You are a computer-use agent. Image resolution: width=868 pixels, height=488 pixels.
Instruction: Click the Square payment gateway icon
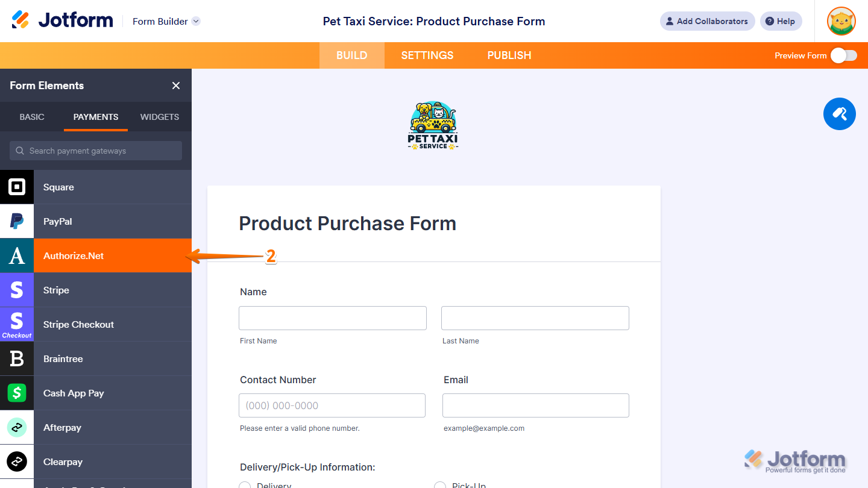17,187
